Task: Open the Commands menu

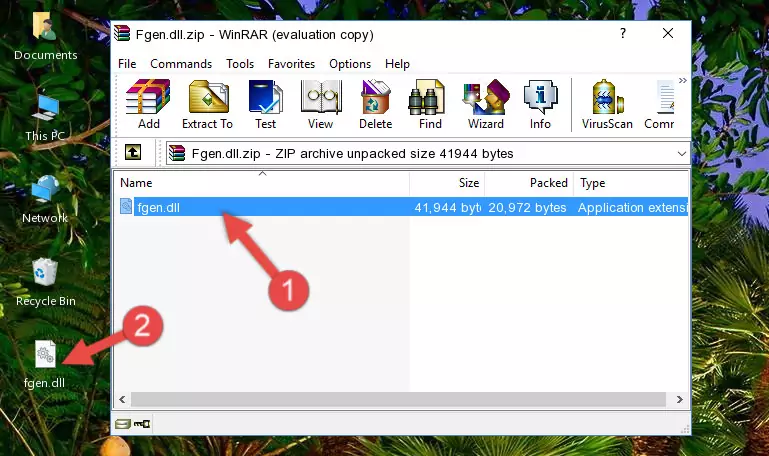Action: coord(181,64)
